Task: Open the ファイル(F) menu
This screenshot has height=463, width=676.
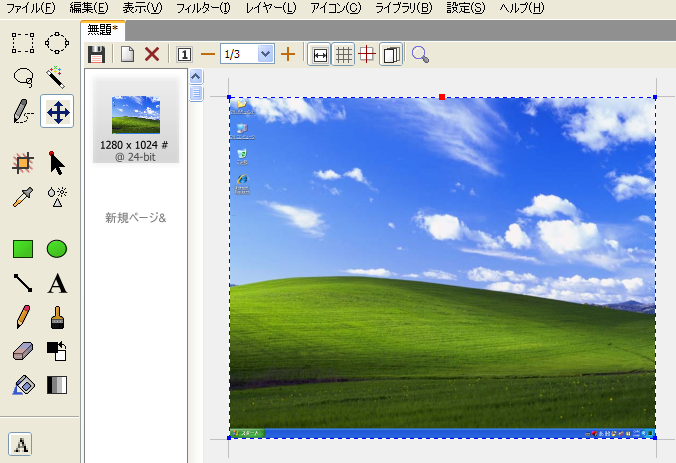Action: (31, 8)
